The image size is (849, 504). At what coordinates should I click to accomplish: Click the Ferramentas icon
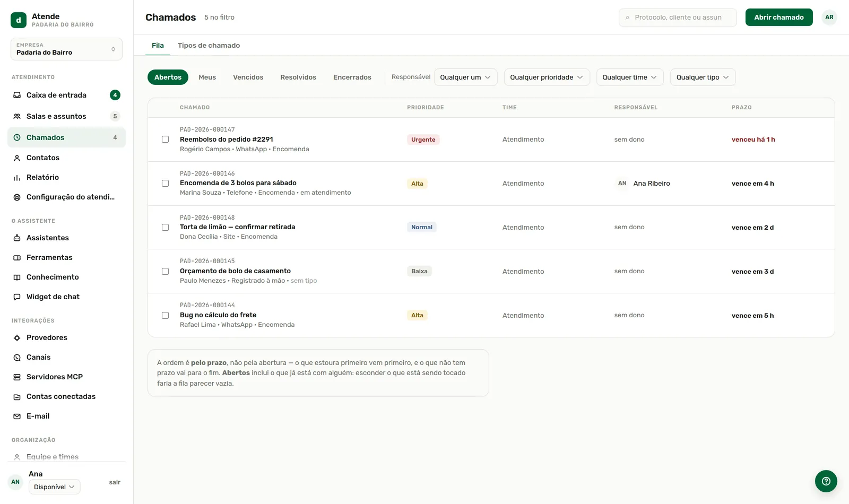(17, 258)
